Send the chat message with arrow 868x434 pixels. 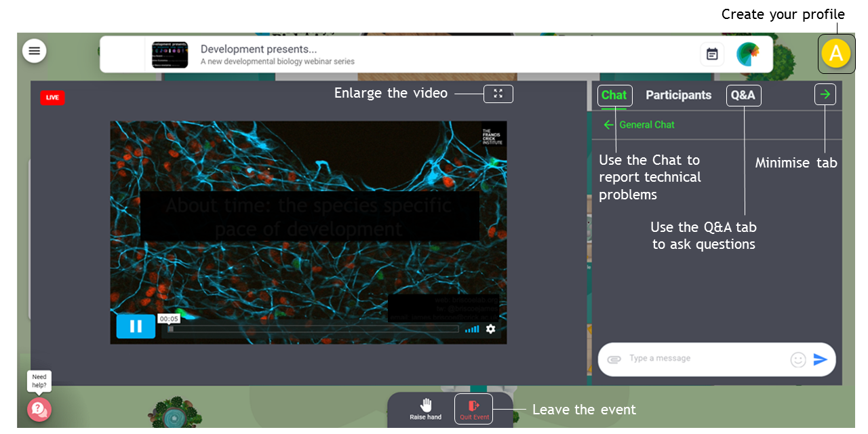tap(821, 359)
